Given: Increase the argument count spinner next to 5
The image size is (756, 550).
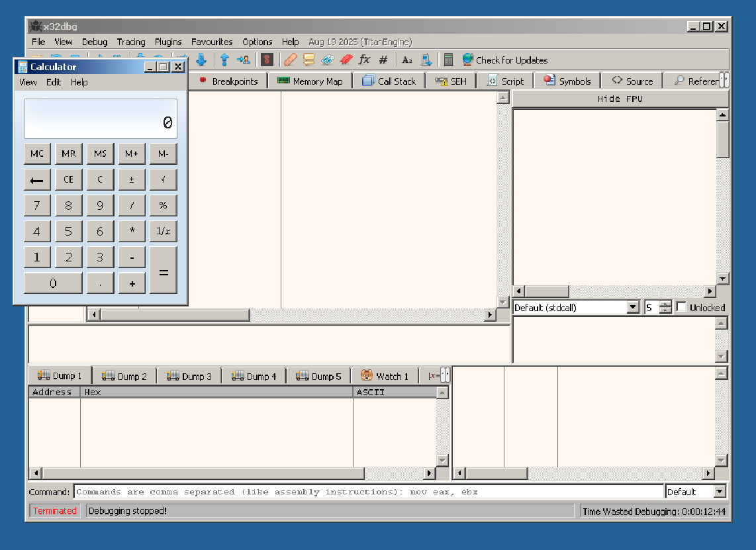Looking at the screenshot, I should [665, 304].
